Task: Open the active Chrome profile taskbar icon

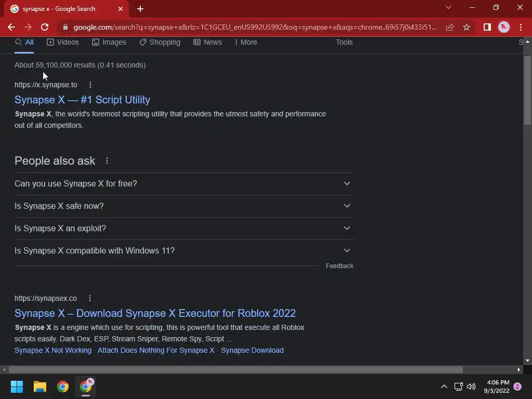Action: click(x=86, y=387)
